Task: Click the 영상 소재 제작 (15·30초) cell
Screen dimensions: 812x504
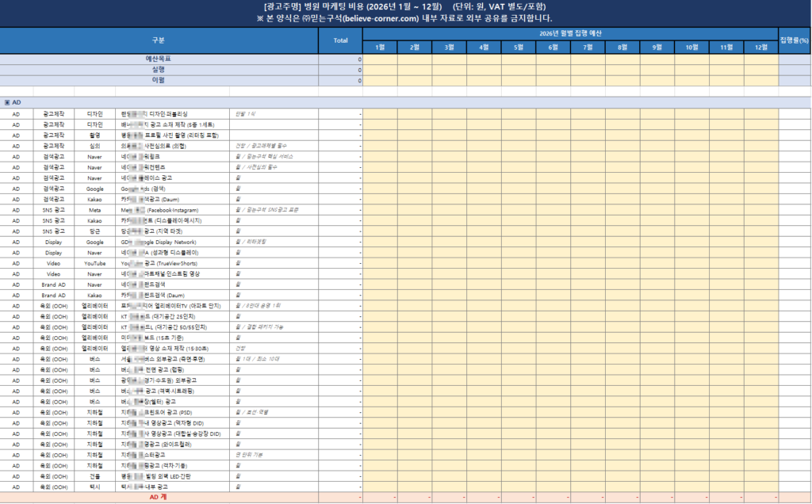Action: click(172, 348)
